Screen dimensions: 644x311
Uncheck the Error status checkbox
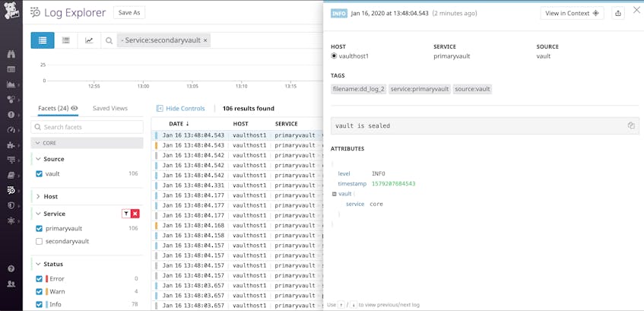(39, 278)
